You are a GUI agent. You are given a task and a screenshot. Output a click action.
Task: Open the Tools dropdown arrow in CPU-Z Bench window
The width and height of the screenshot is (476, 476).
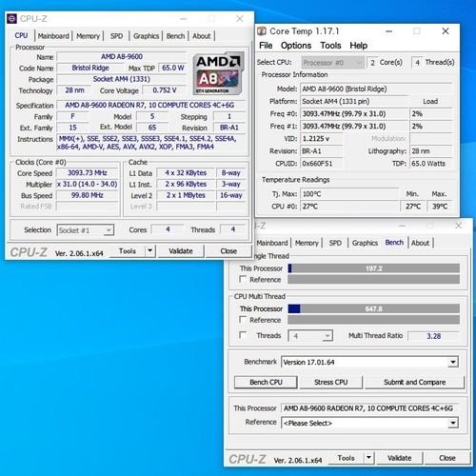tap(368, 458)
